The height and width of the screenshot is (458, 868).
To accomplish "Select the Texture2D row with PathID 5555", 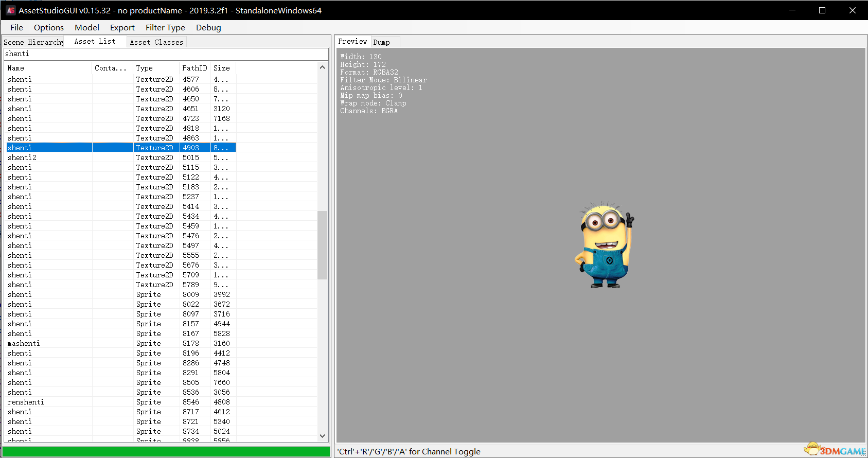I will point(121,255).
